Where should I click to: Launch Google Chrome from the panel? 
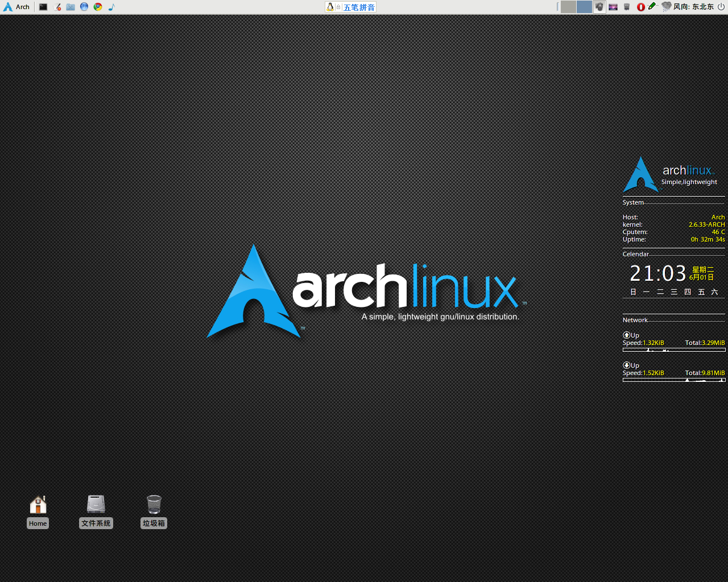(x=98, y=7)
